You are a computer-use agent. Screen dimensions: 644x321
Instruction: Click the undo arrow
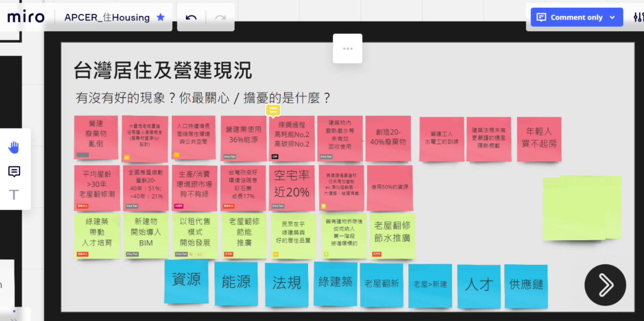191,17
